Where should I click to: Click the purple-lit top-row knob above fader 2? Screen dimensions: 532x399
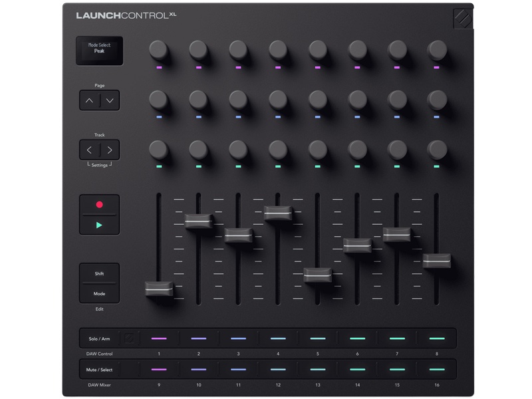click(x=198, y=51)
